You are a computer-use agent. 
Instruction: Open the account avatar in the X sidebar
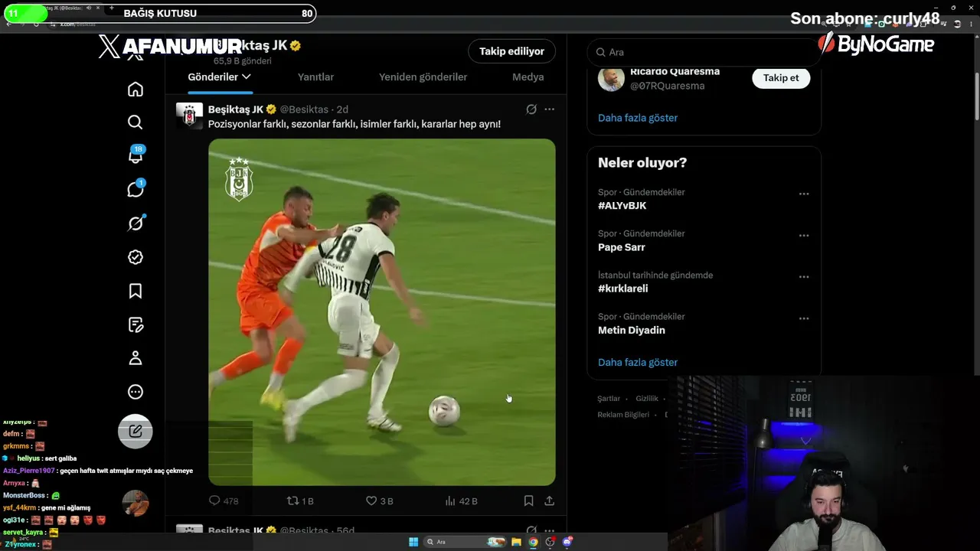(x=136, y=503)
